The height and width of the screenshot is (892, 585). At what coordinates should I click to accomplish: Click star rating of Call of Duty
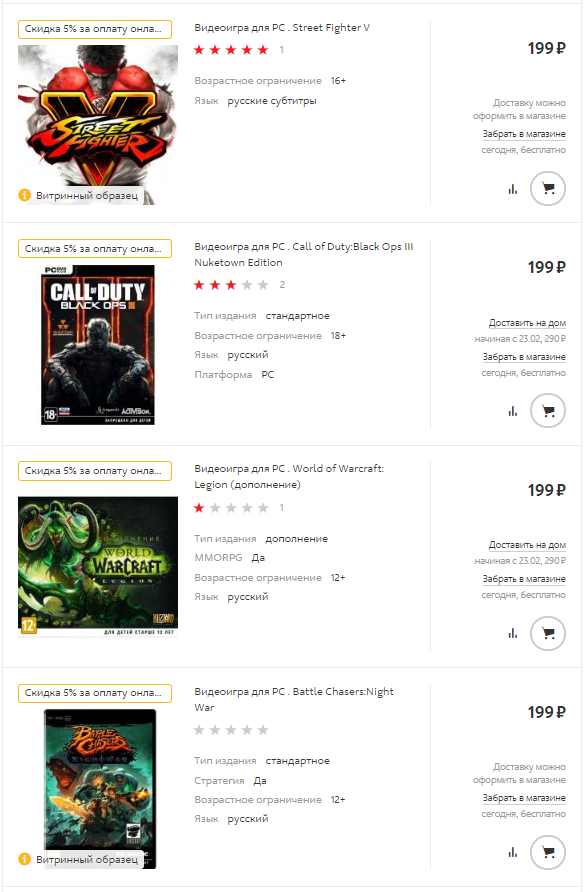(231, 284)
